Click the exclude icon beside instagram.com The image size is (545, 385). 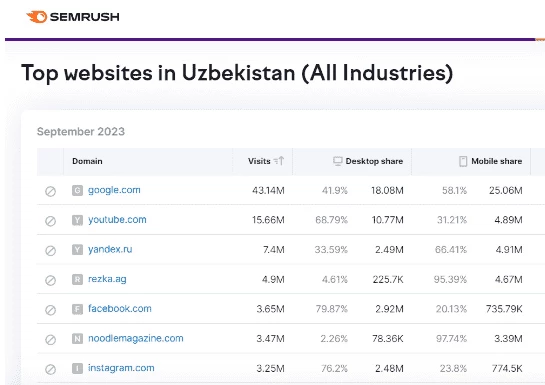click(x=50, y=369)
